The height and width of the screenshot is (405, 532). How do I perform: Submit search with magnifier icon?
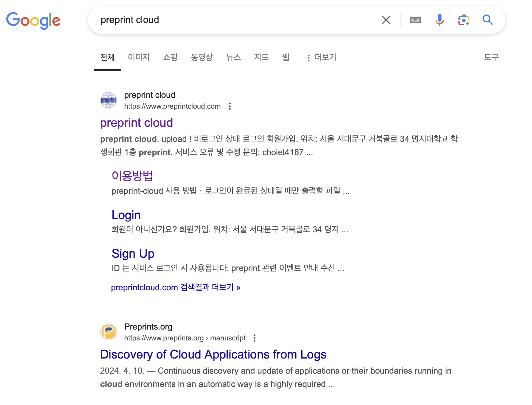487,20
